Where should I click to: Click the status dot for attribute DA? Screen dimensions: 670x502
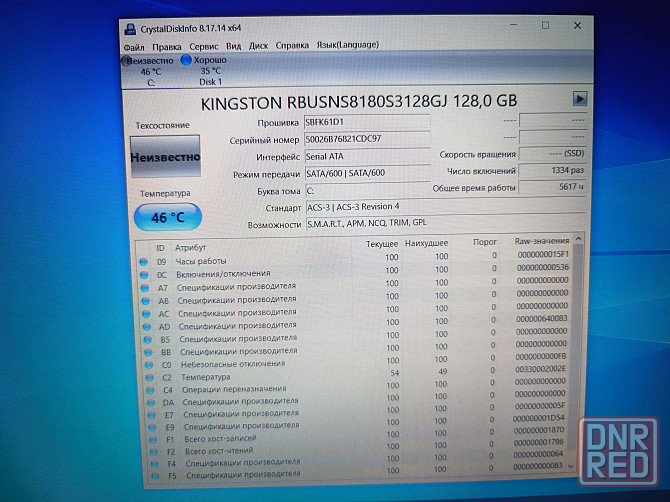(x=151, y=402)
